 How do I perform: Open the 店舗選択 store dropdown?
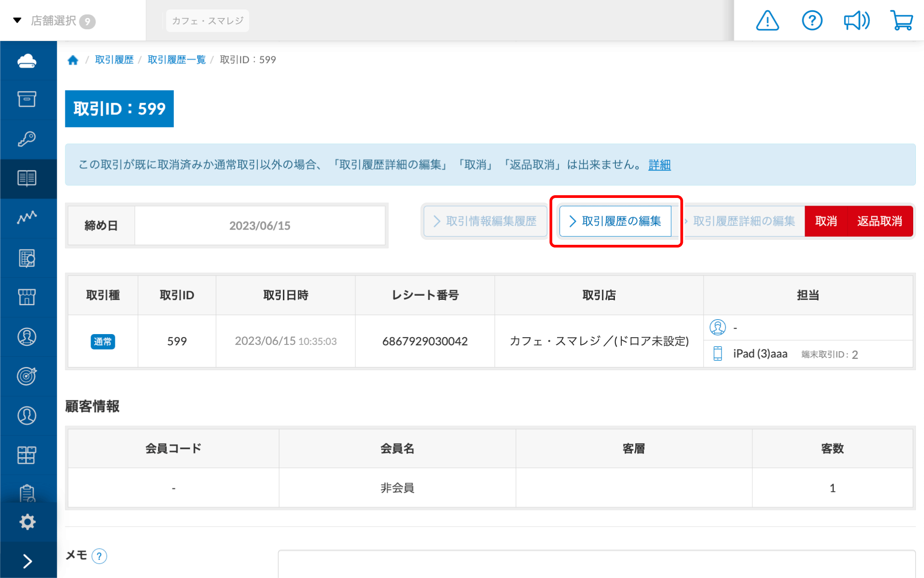[x=54, y=21]
